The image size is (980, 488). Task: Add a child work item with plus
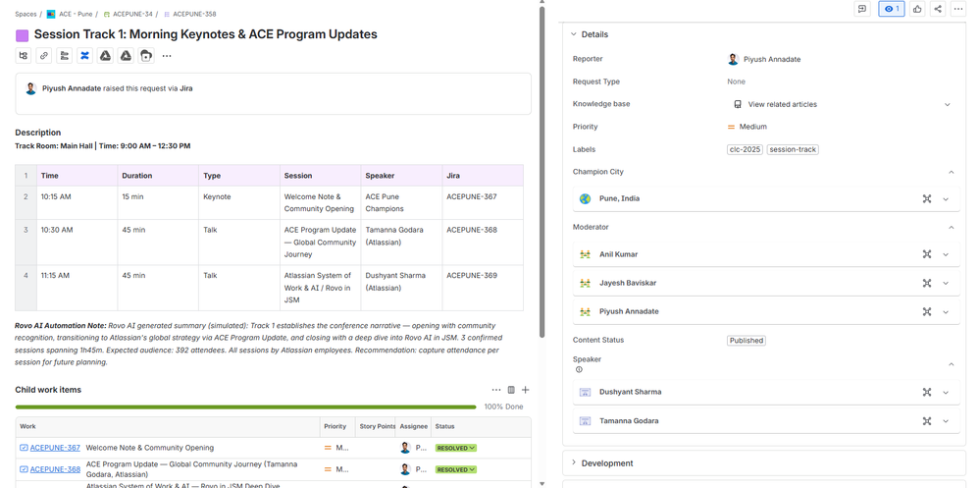tap(526, 390)
